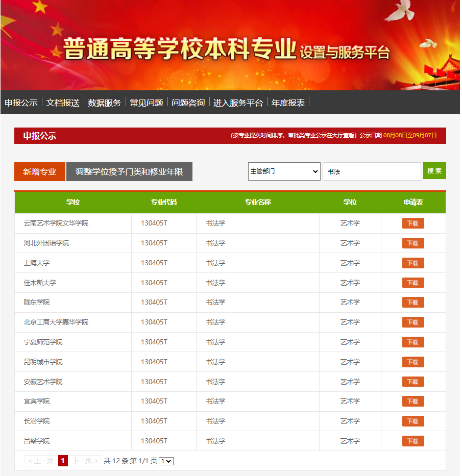Screen dimensions: 462x476
Task: Expand the page number selector dropdown
Action: click(x=166, y=461)
